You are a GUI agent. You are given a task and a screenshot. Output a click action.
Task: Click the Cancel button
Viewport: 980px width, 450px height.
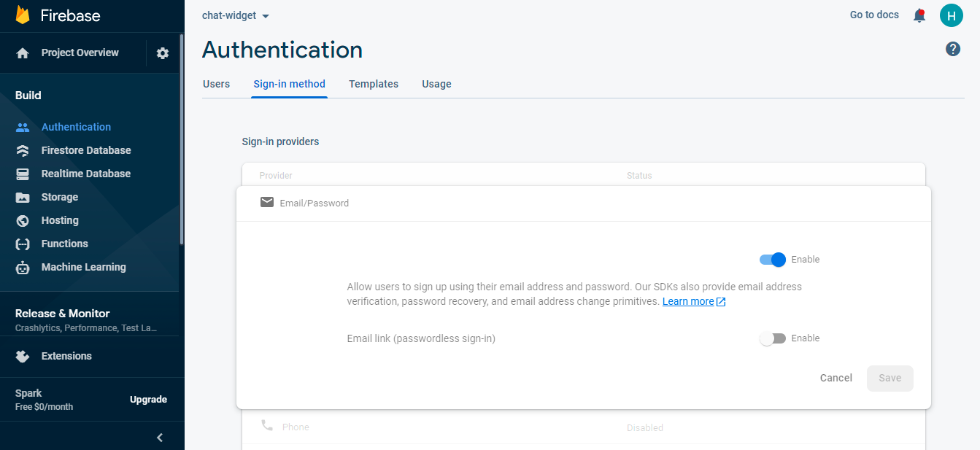tap(836, 378)
